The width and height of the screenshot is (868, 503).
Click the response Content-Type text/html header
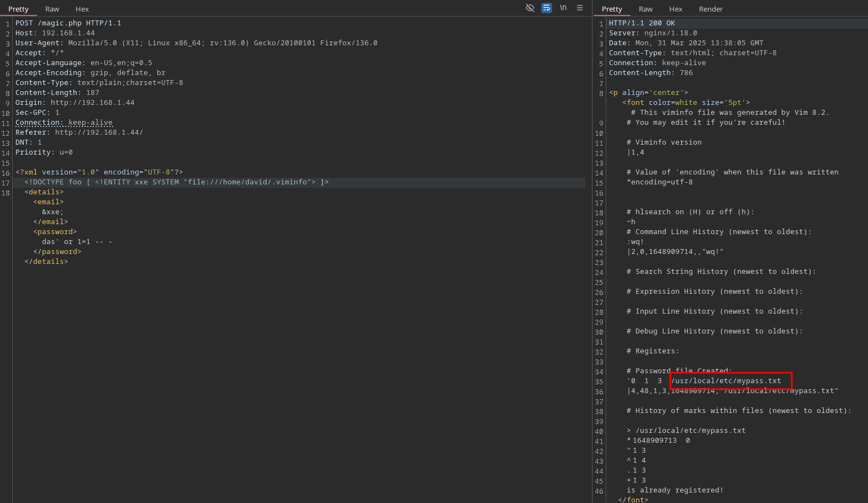693,53
